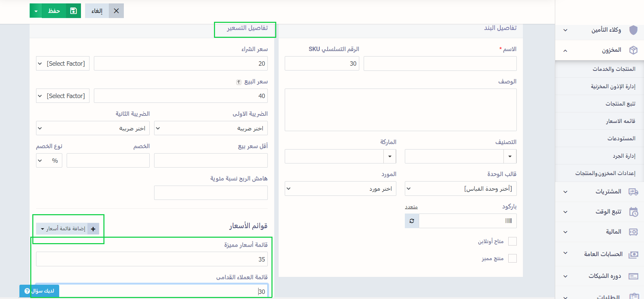Screen dimensions: 644x299
Task: Click the X cancel icon
Action: (x=116, y=11)
